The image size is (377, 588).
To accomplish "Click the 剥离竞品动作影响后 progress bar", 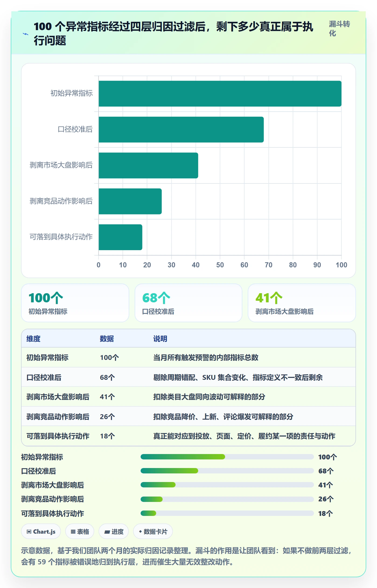I will [227, 499].
